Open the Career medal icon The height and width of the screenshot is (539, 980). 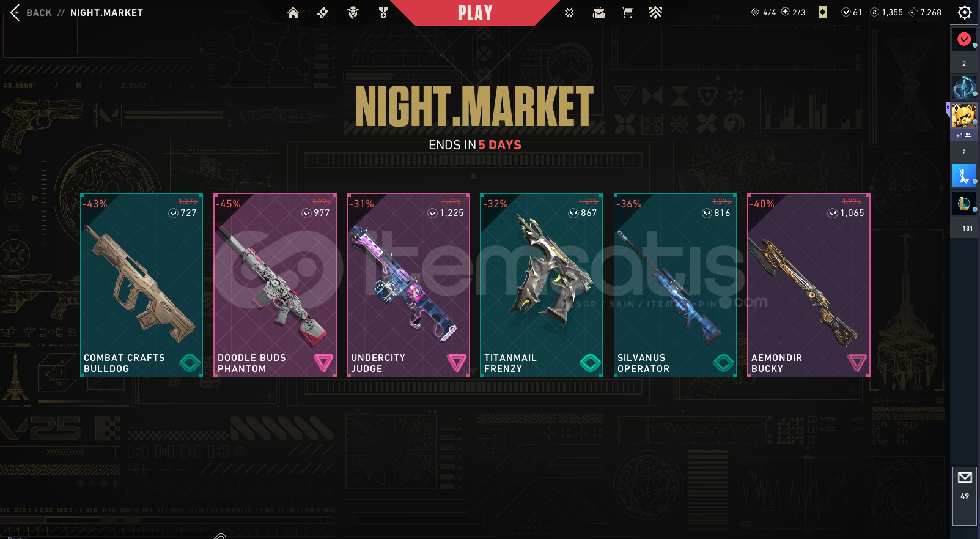point(383,13)
